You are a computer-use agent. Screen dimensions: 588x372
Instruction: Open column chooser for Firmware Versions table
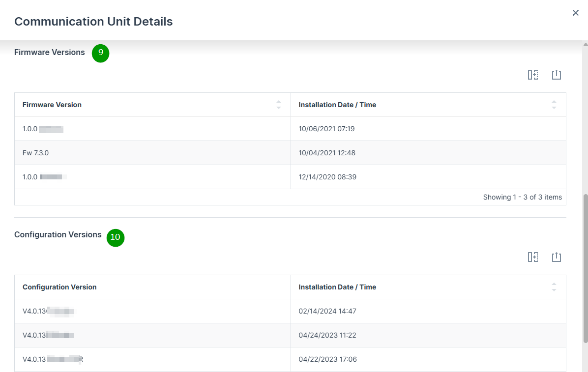point(533,75)
